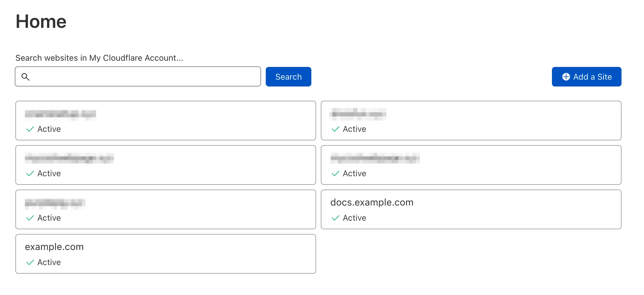Click the Home page heading
644x295 pixels.
(x=41, y=21)
